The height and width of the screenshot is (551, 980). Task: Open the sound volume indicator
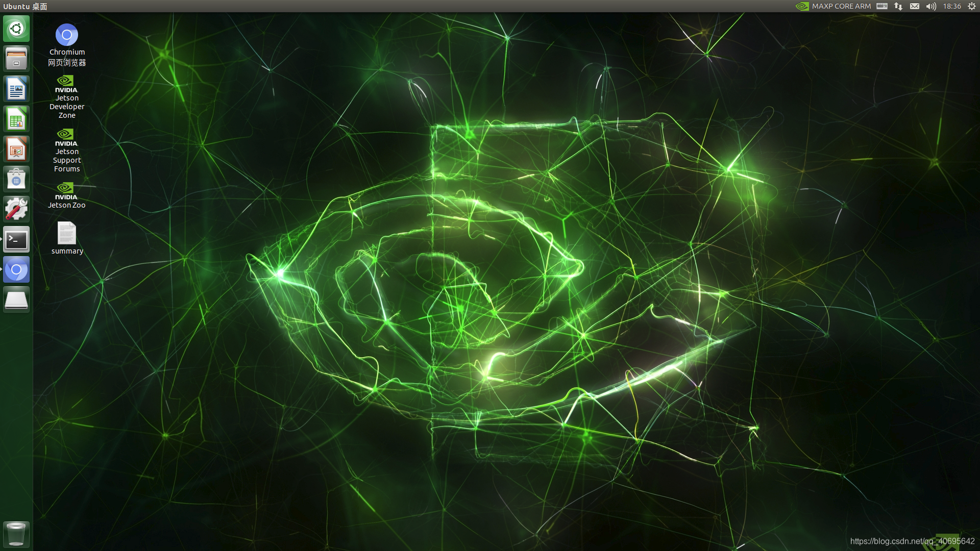point(931,6)
